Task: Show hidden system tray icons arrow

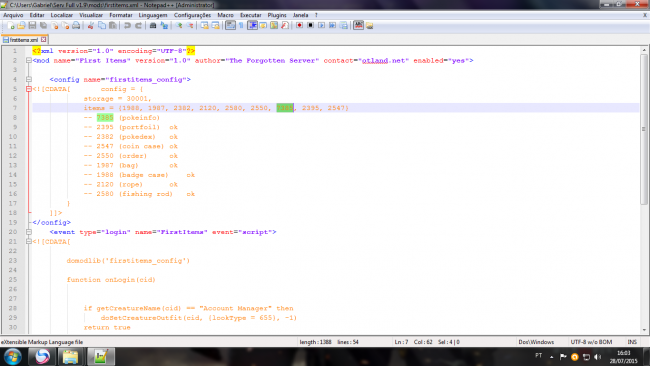Action: 551,356
